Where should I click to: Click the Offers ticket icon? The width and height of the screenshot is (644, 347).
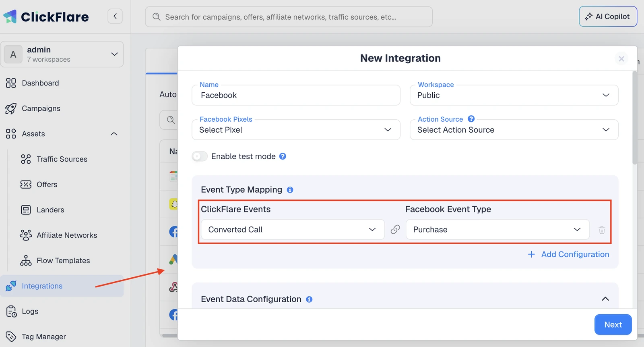(x=26, y=185)
